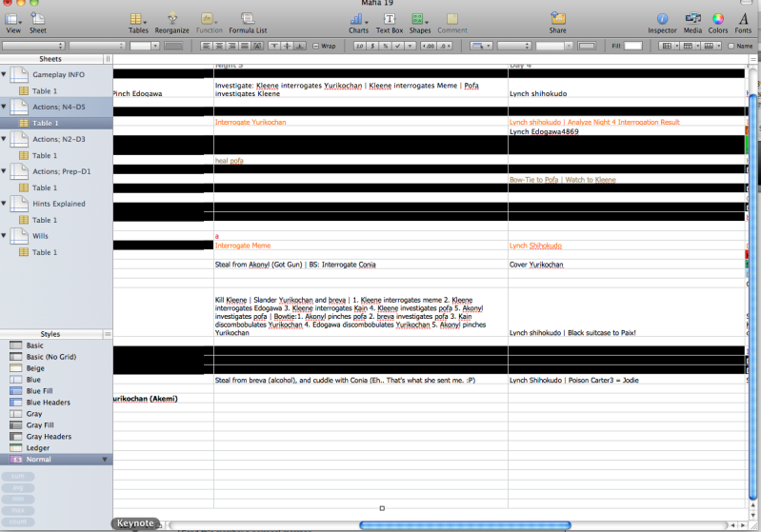Image resolution: width=761 pixels, height=532 pixels.
Task: Select the Actions; N2-D3 sheet
Action: [x=59, y=139]
